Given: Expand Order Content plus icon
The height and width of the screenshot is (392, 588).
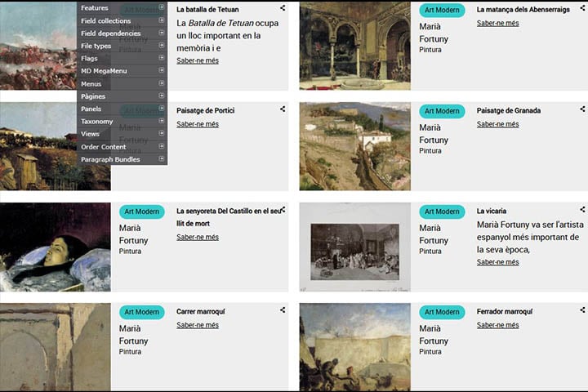Looking at the screenshot, I should coord(161,146).
